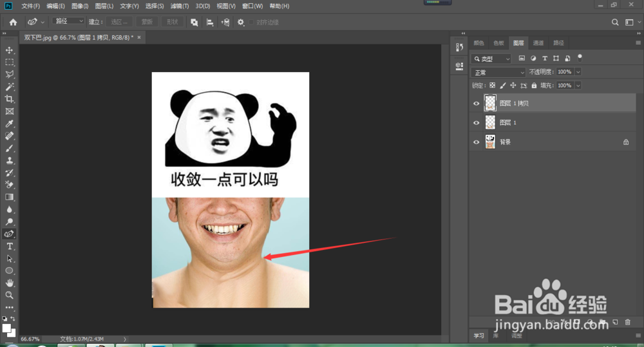Select the Move tool
Screen dimensions: 644x347
tap(9, 50)
